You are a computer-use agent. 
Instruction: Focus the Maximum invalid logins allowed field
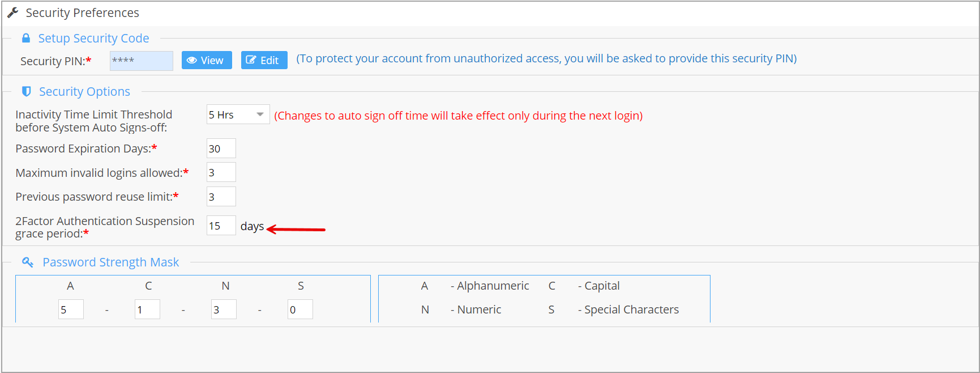(221, 172)
